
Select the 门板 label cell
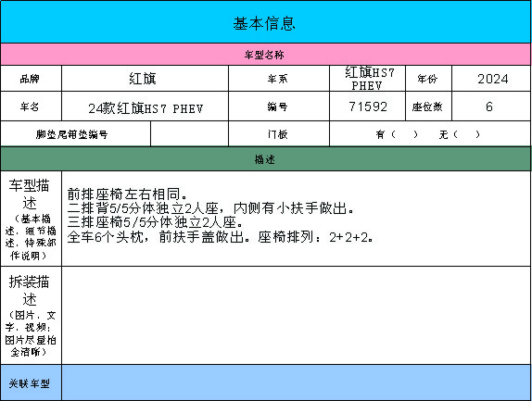coord(279,134)
